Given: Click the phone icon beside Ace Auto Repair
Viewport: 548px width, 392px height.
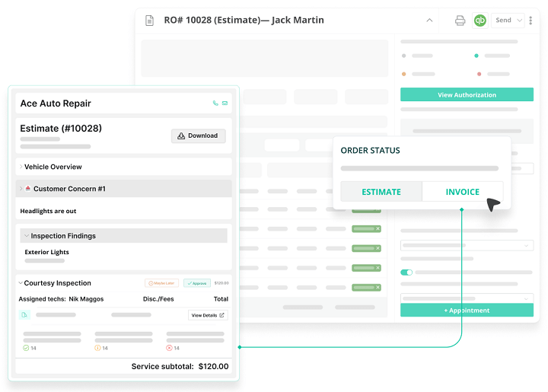Looking at the screenshot, I should point(216,103).
